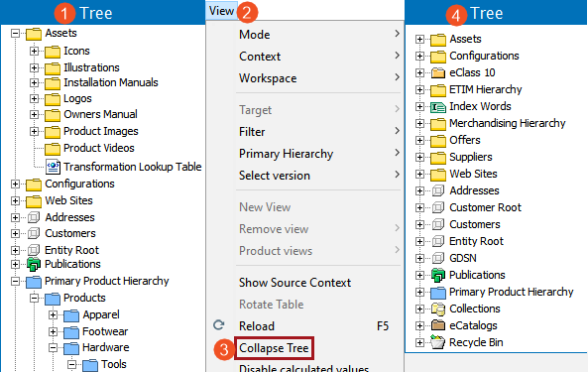Image resolution: width=588 pixels, height=372 pixels.
Task: Select Product Videos tree item
Action: pos(98,148)
